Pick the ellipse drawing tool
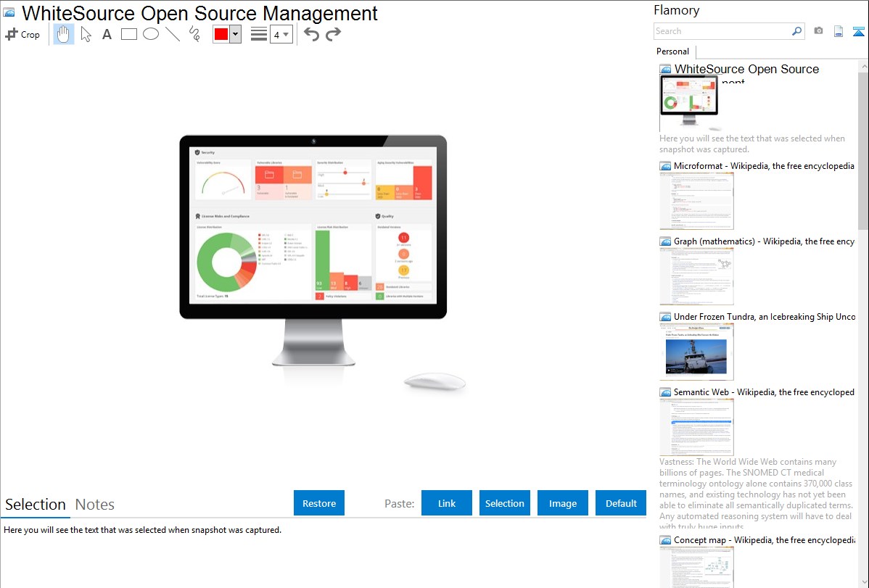The height and width of the screenshot is (588, 869). [x=151, y=34]
